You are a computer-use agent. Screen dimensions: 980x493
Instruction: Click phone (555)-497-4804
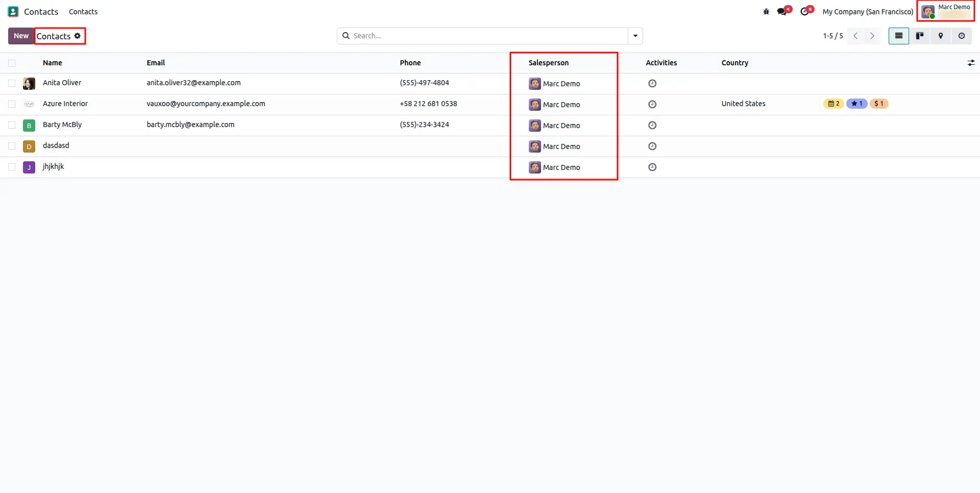point(424,83)
